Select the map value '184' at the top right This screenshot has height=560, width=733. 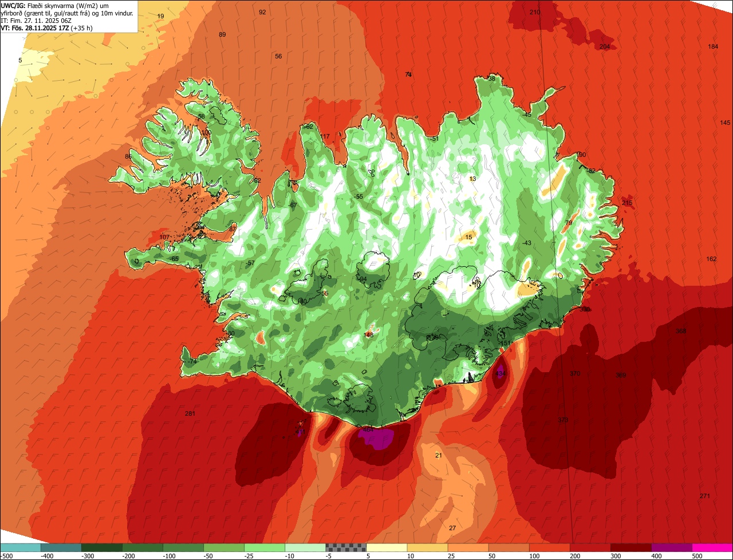[x=713, y=46]
